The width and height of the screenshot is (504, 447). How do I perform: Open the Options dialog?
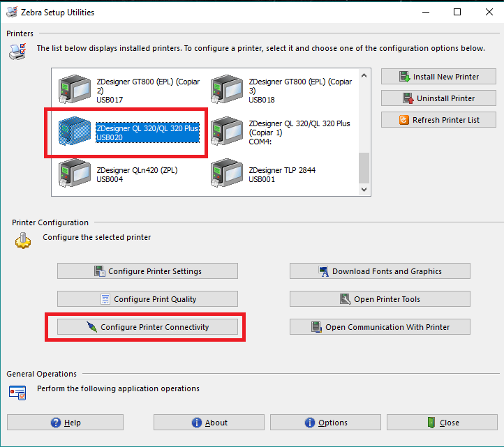coord(325,423)
